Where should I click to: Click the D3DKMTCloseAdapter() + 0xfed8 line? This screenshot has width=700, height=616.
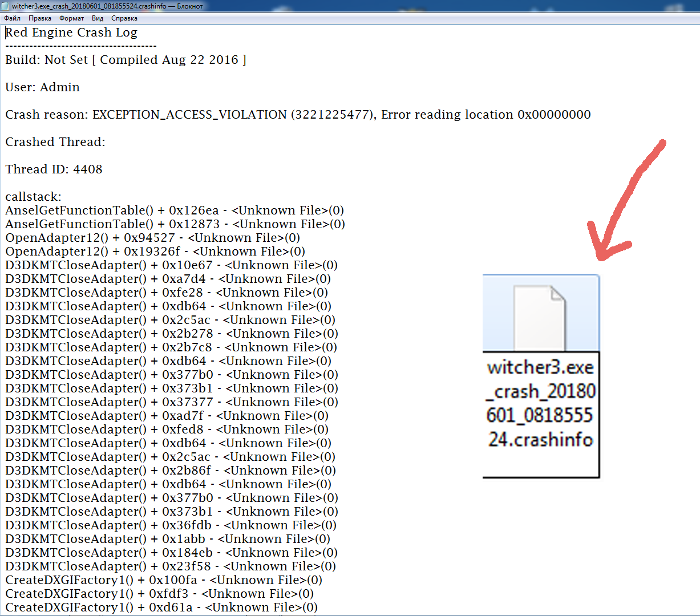point(167,429)
